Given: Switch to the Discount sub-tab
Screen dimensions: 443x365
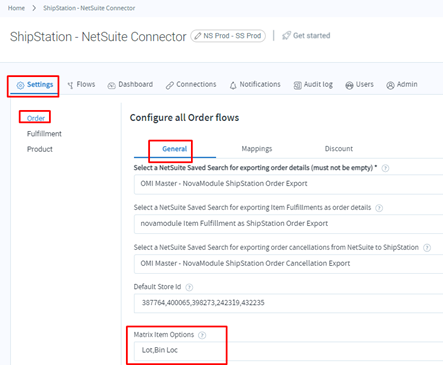Looking at the screenshot, I should click(339, 149).
